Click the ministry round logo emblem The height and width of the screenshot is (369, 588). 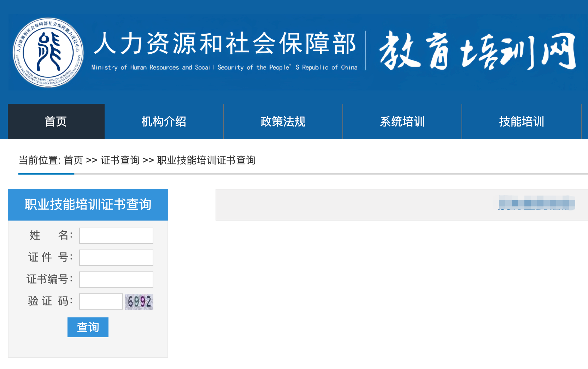48,52
